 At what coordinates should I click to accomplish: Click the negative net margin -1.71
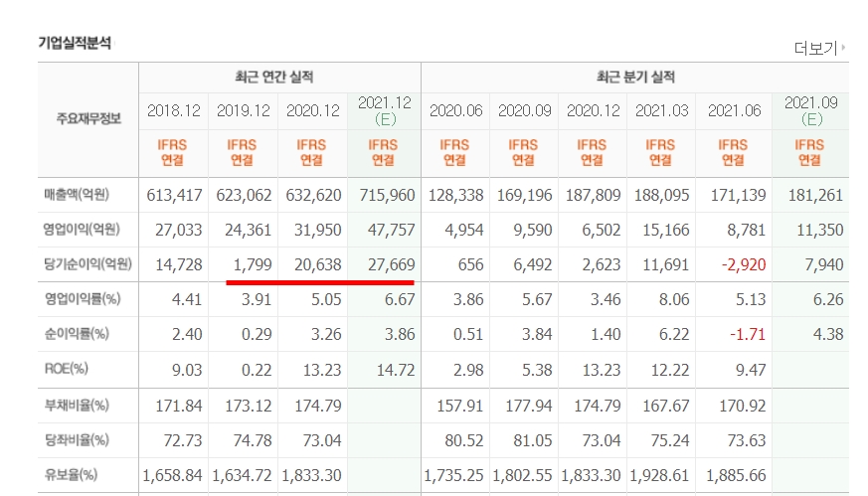coord(748,335)
